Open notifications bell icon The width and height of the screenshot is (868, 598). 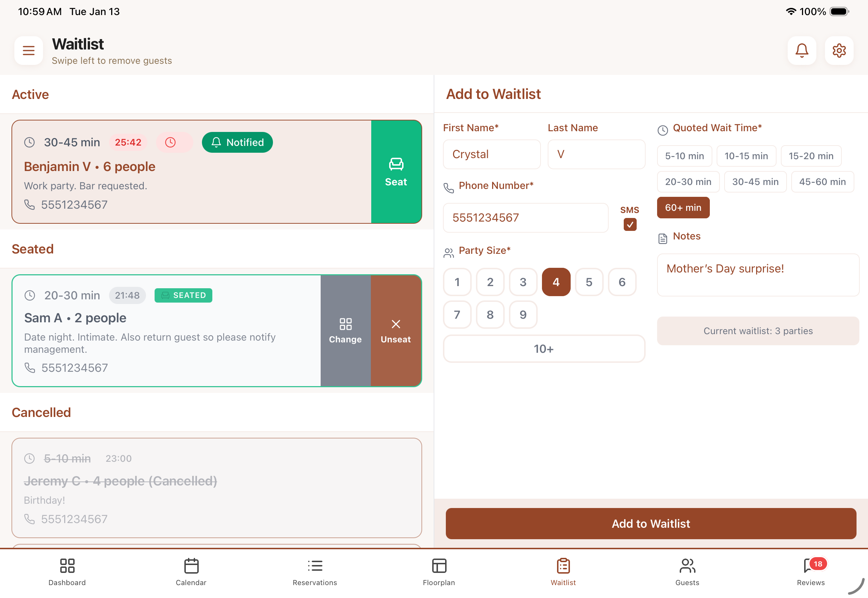coord(802,50)
